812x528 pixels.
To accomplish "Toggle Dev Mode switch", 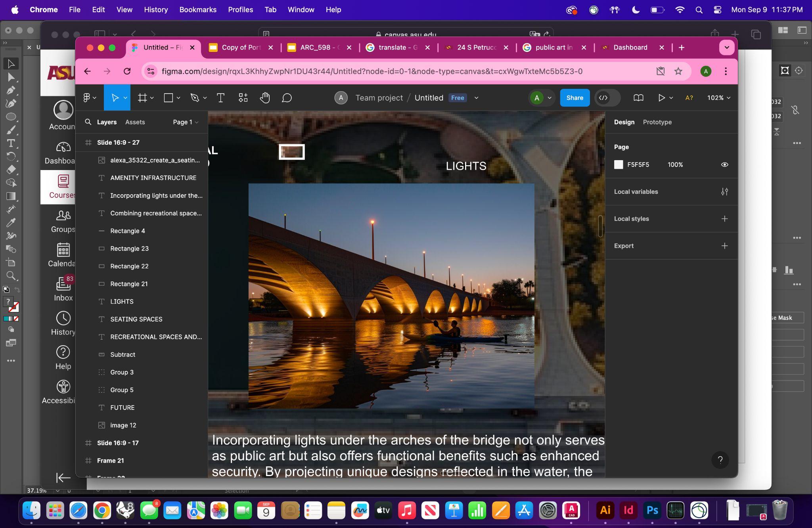I will pyautogui.click(x=607, y=98).
